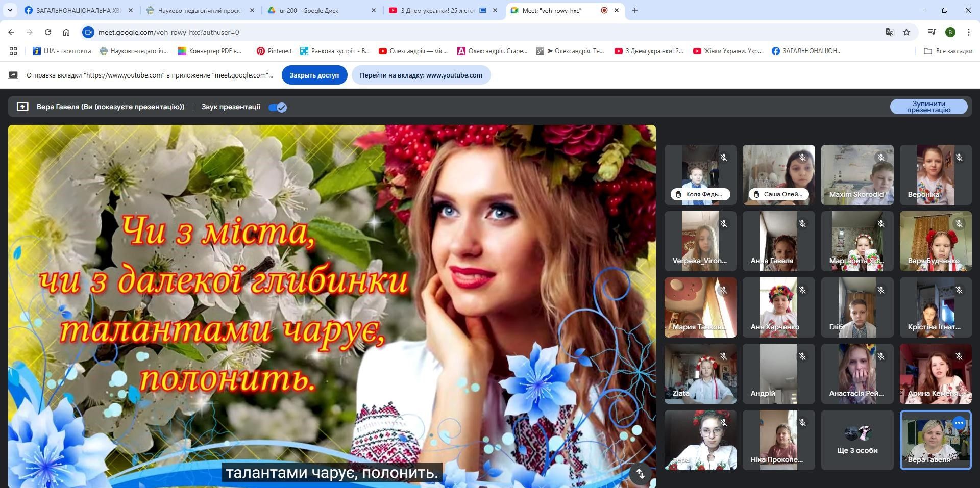Click the browser forward arrow
This screenshot has width=980, height=488.
30,32
